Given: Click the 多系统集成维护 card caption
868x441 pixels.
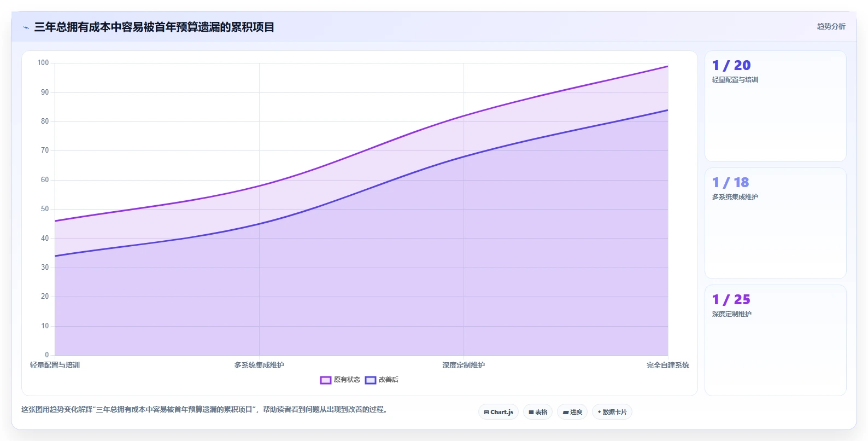Looking at the screenshot, I should click(x=735, y=197).
